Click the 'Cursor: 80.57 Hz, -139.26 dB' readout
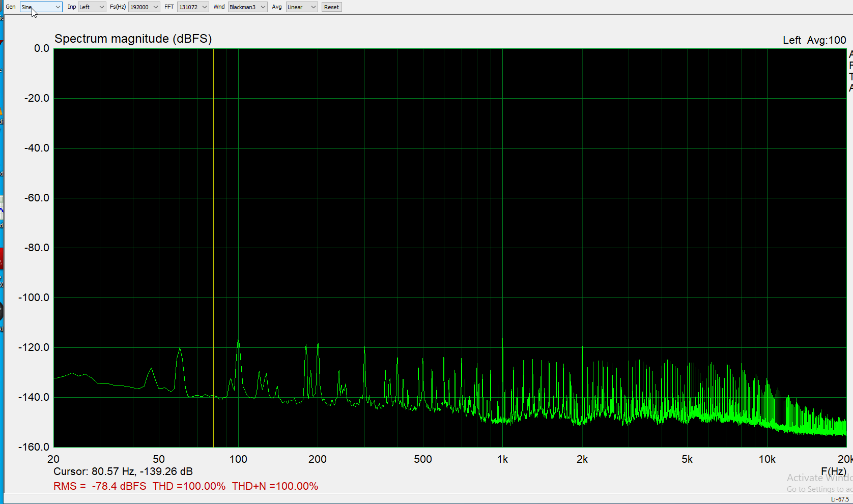This screenshot has width=853, height=504. (x=123, y=471)
